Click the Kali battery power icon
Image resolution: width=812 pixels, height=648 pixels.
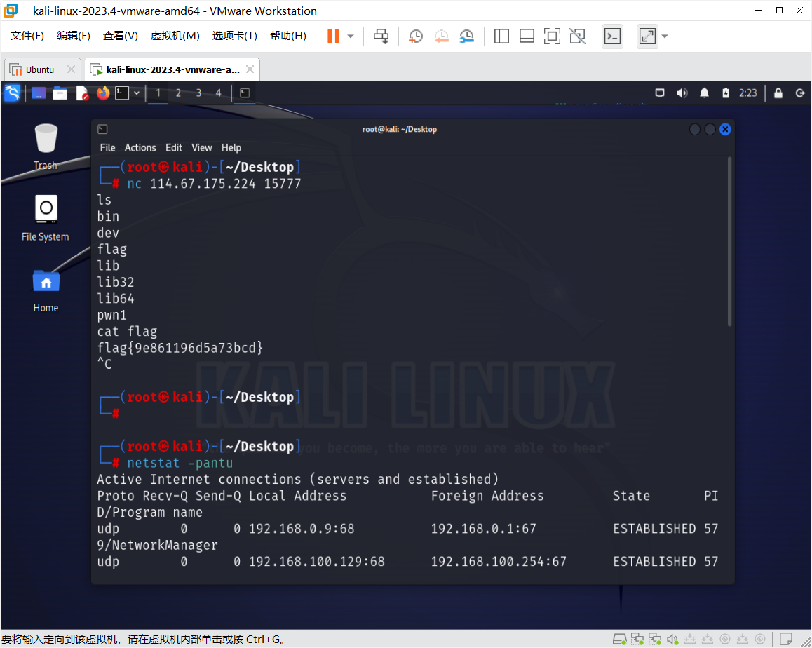[x=726, y=93]
